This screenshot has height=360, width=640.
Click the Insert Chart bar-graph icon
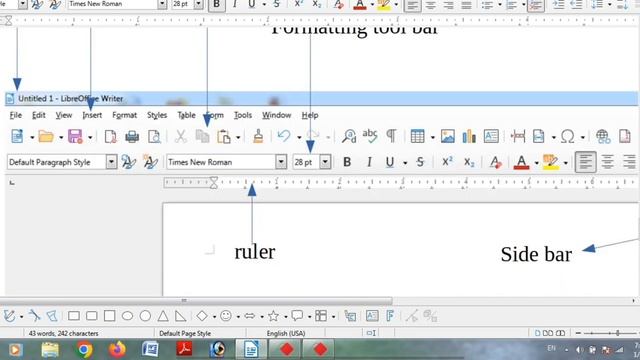pos(469,136)
